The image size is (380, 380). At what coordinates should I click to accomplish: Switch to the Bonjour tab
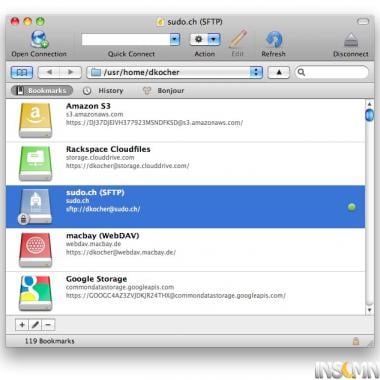[164, 91]
